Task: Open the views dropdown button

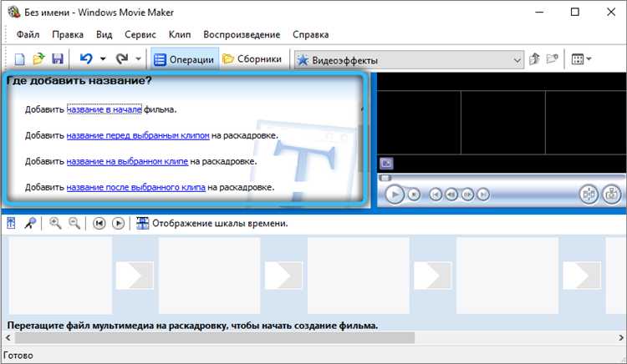Action: pyautogui.click(x=581, y=59)
